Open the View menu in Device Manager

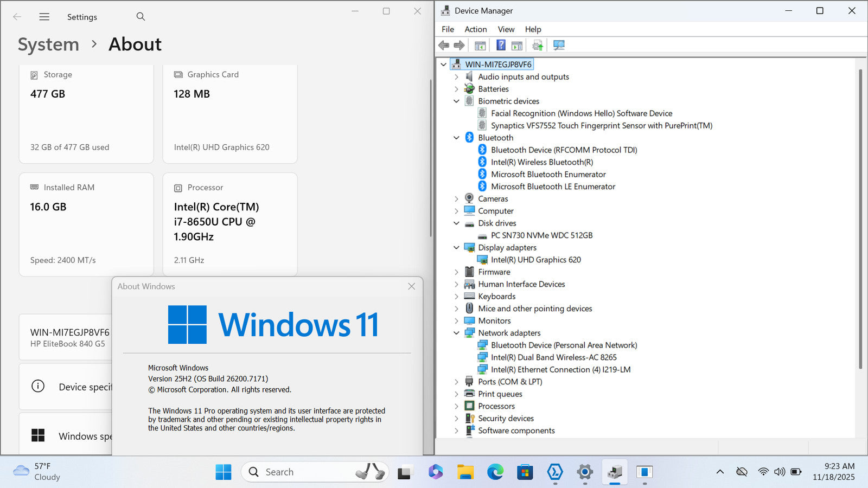click(x=506, y=29)
